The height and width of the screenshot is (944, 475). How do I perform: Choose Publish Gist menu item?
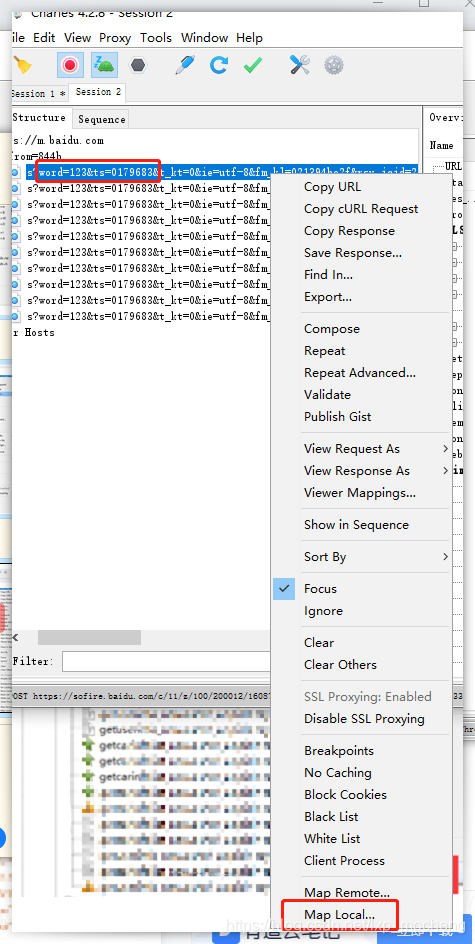[x=338, y=417]
